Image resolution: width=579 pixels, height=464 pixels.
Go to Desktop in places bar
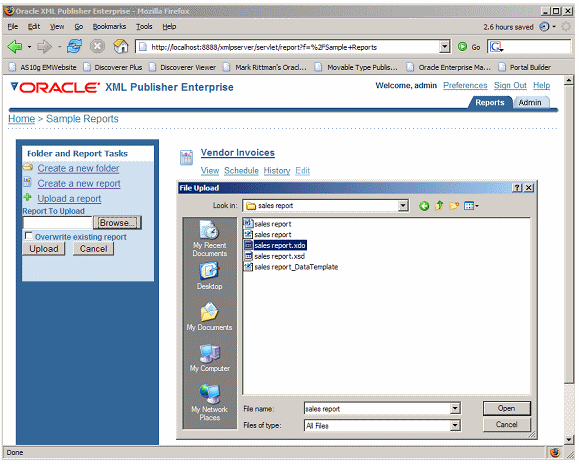coord(209,276)
